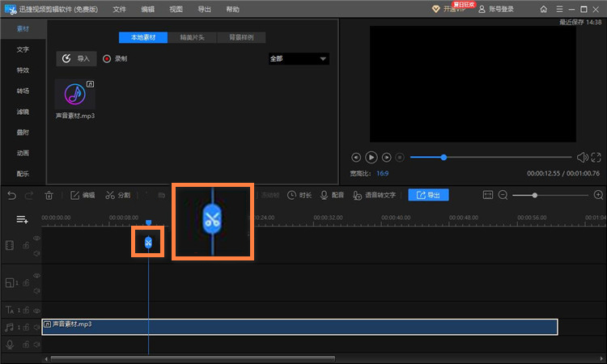The image size is (607, 364).
Task: Mute the video track speaker icon
Action: point(36,253)
